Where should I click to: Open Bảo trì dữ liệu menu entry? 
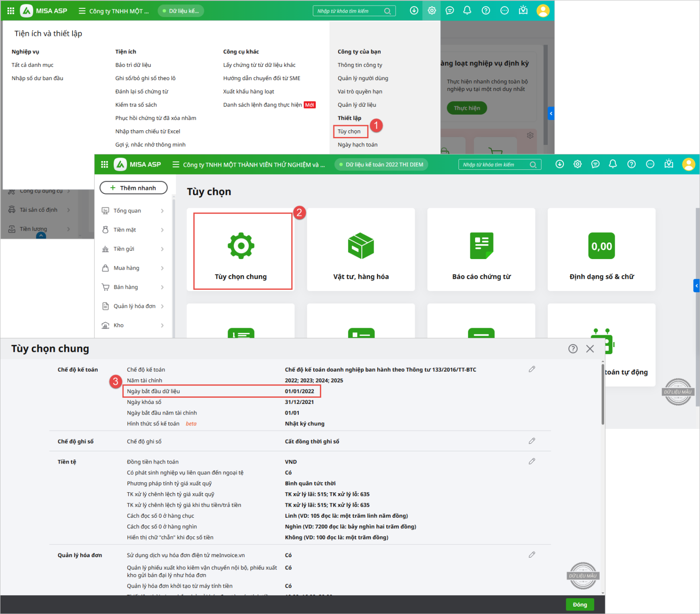(x=133, y=65)
